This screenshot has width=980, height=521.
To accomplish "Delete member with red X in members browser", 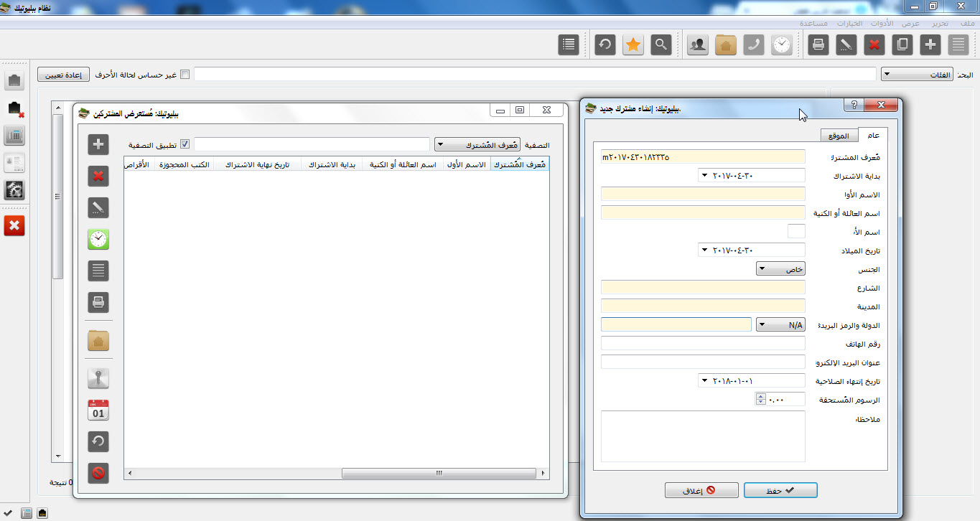I will (98, 175).
